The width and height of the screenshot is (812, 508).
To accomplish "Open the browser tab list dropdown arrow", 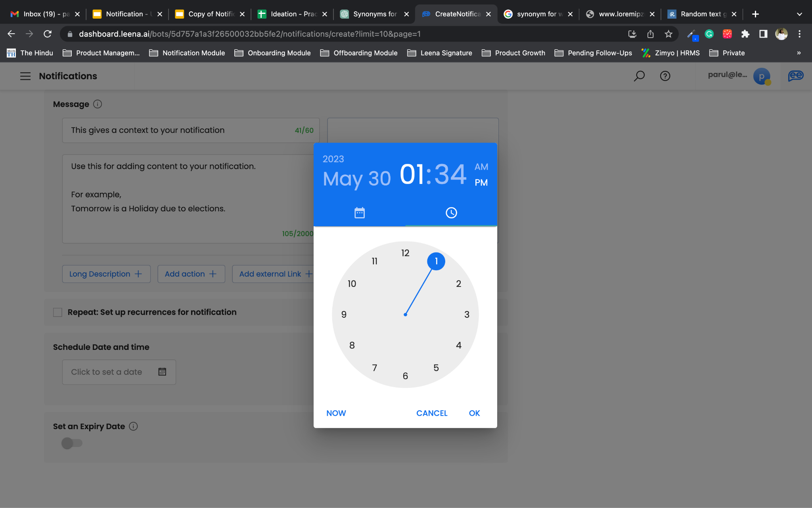I will (799, 14).
